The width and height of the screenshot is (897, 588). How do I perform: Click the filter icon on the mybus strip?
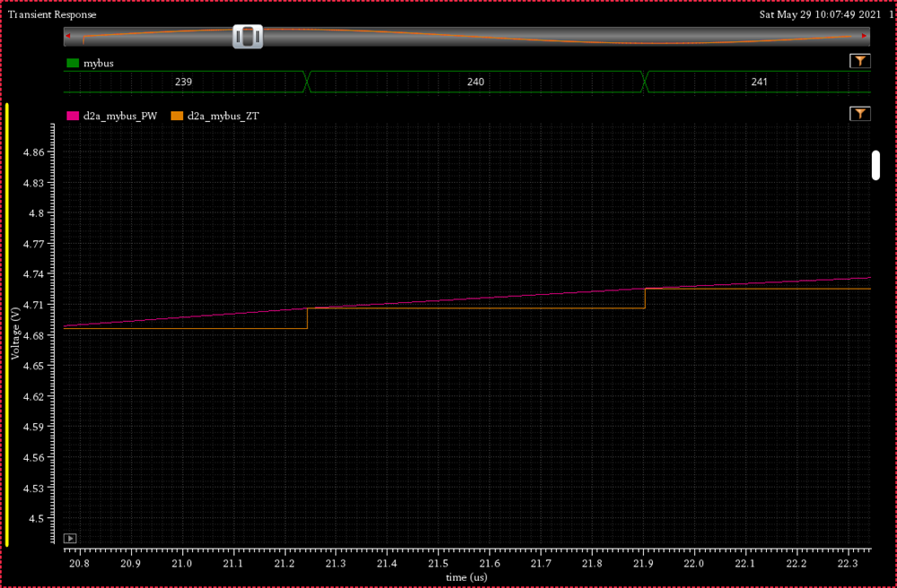(x=859, y=61)
